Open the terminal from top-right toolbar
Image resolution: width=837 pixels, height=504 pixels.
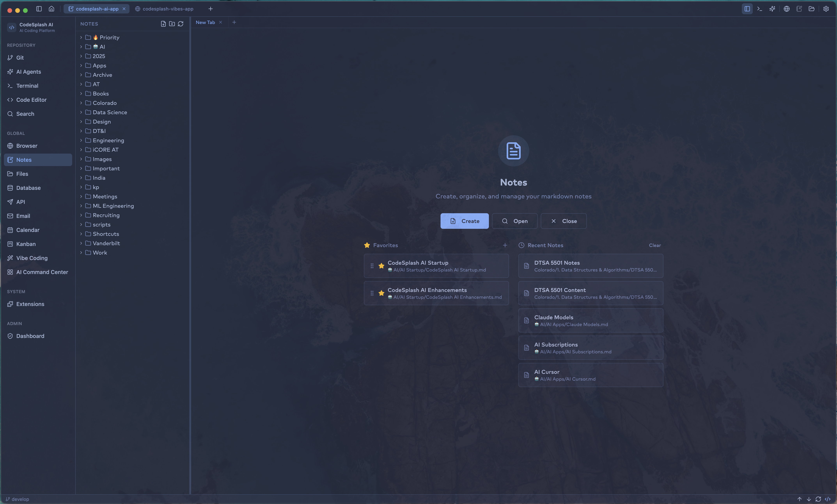[760, 9]
